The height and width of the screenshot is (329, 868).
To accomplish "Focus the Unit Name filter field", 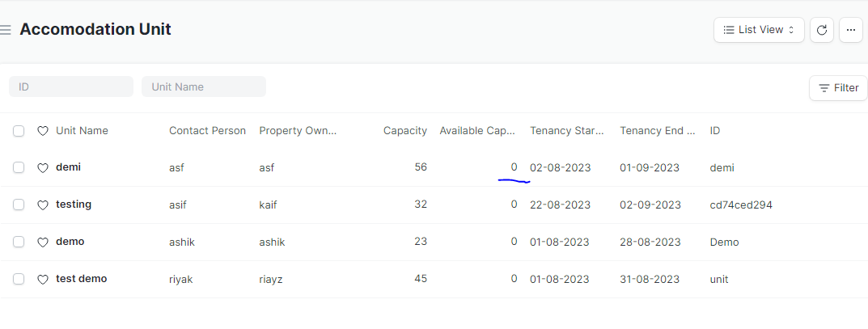I will pyautogui.click(x=204, y=86).
